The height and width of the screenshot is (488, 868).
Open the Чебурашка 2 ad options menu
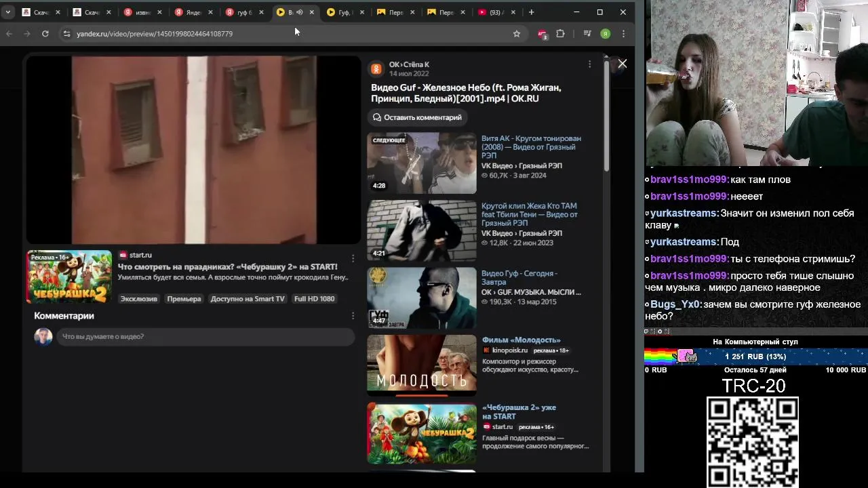(353, 258)
